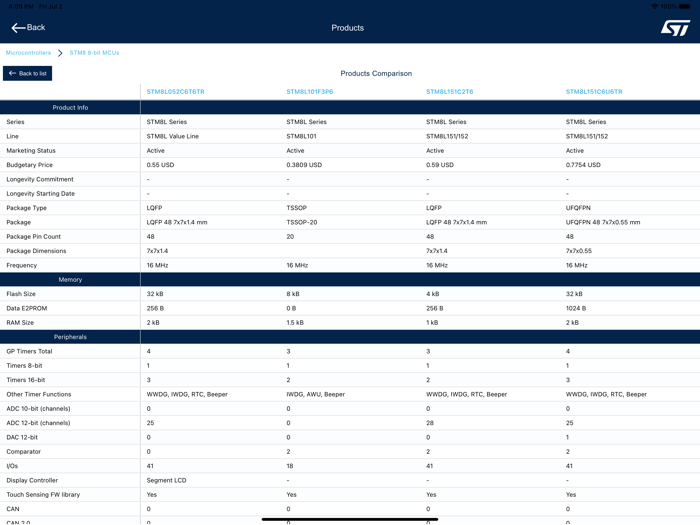Select the Longevity Commitment row label
This screenshot has height=525, width=700.
pyautogui.click(x=40, y=179)
